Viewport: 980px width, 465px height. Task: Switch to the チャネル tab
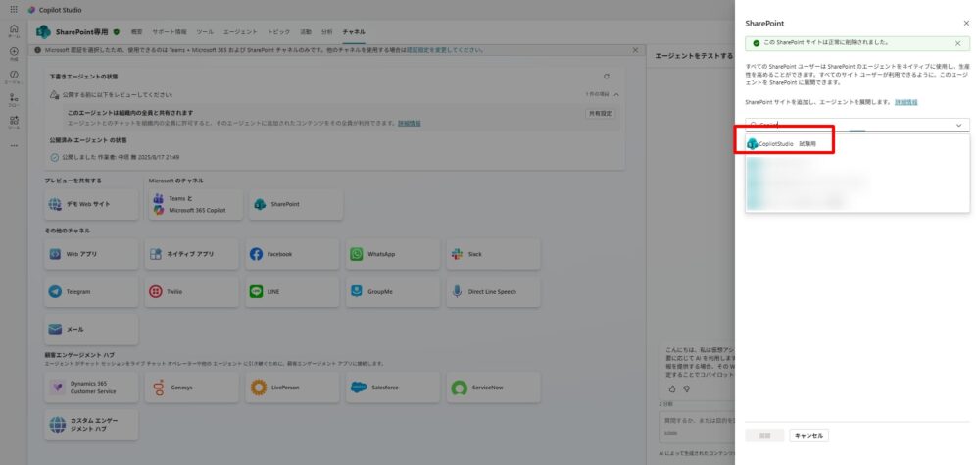(x=354, y=32)
